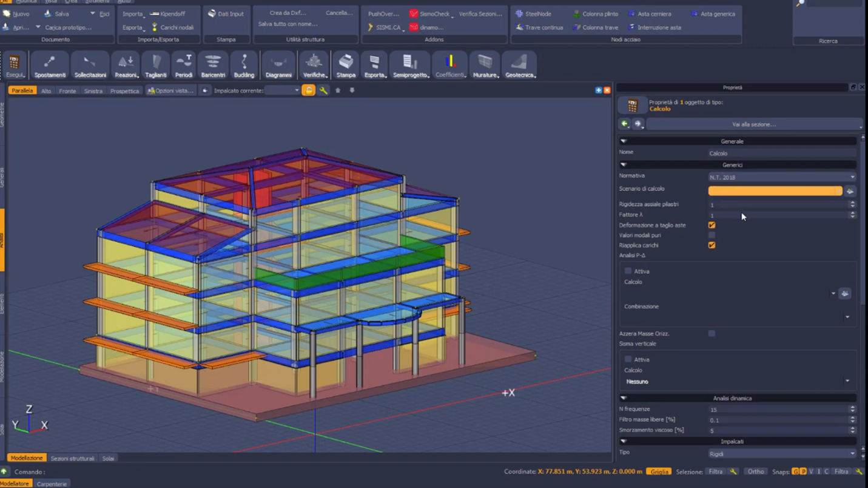Open Buckling analysis
The width and height of the screenshot is (868, 488).
(244, 66)
